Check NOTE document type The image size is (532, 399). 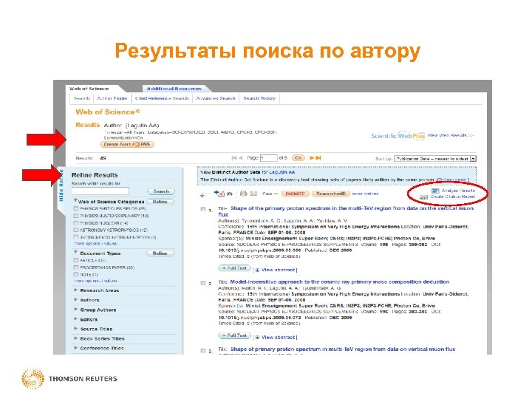76,274
